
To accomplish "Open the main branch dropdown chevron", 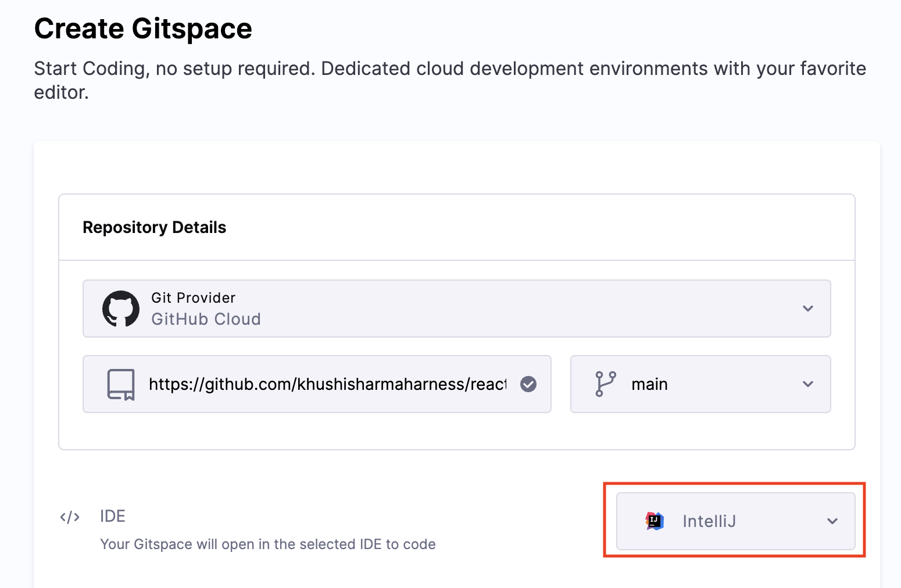I will (807, 384).
